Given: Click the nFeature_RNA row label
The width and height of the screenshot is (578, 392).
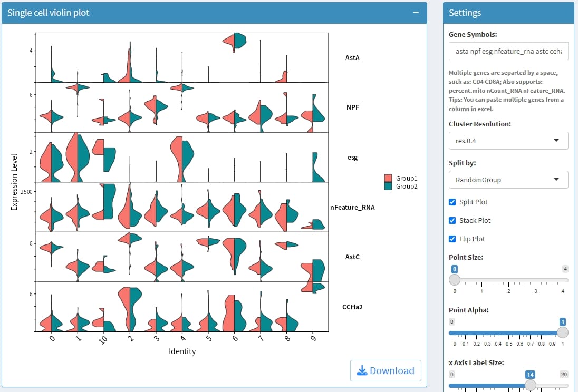Looking at the screenshot, I should click(x=352, y=207).
